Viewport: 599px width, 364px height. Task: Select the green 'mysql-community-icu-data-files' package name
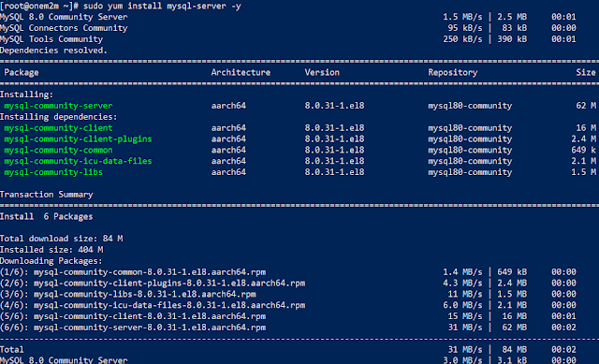78,161
